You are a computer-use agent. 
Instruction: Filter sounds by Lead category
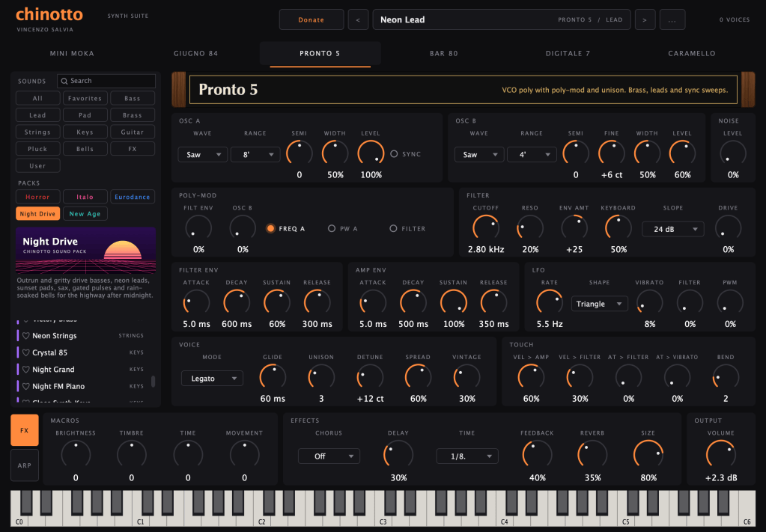click(x=37, y=115)
